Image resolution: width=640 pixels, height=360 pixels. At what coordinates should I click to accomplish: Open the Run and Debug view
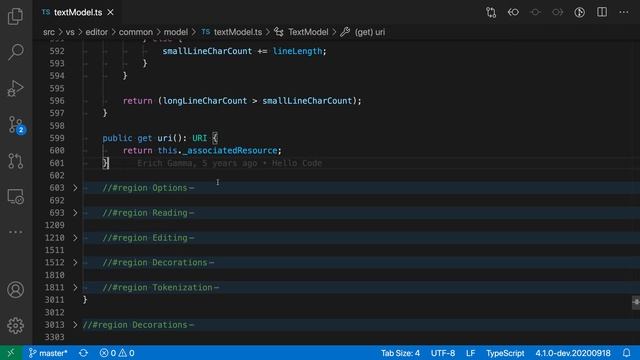coord(16,88)
